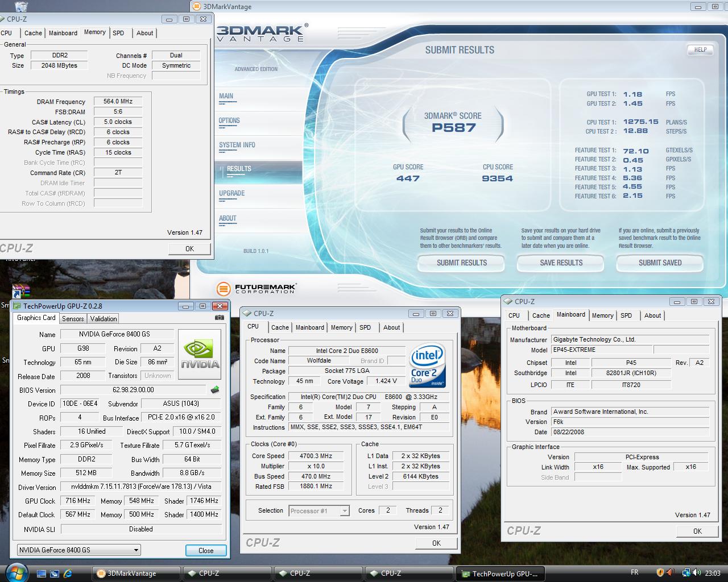Screen dimensions: 728x582
Task: Click the GPU-Z Name field NVIDIA GeForce 8400 GS
Action: point(118,334)
